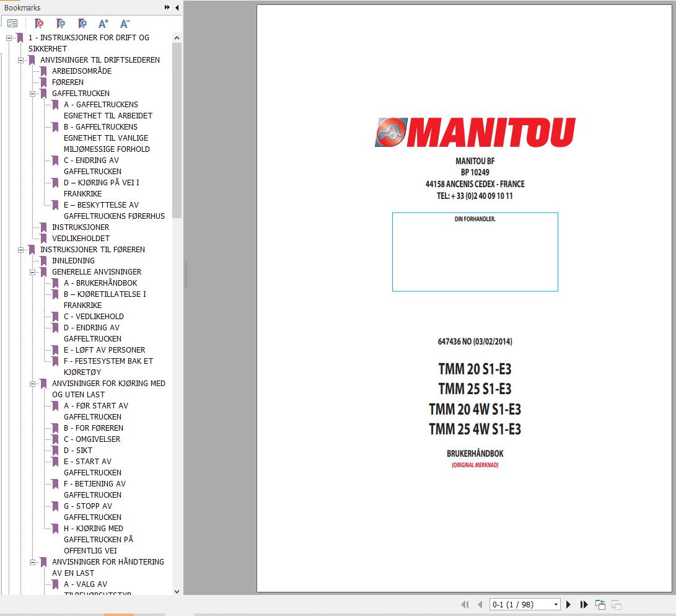The width and height of the screenshot is (676, 616).
Task: Collapse the Bookmarks panel with the left arrow
Action: pyautogui.click(x=177, y=7)
